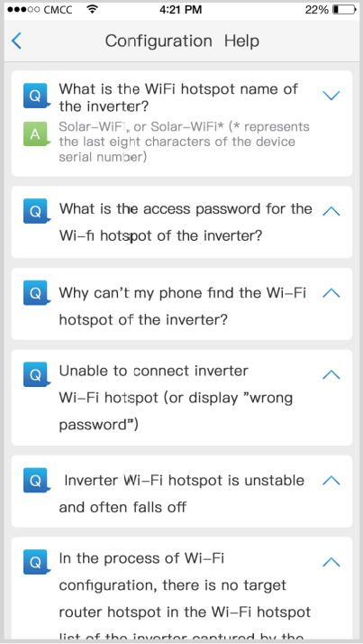Click the Q icon beside access password question

click(36, 211)
